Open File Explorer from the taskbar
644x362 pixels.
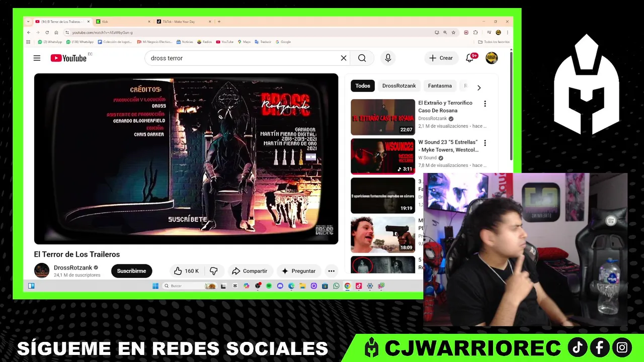coord(302,286)
